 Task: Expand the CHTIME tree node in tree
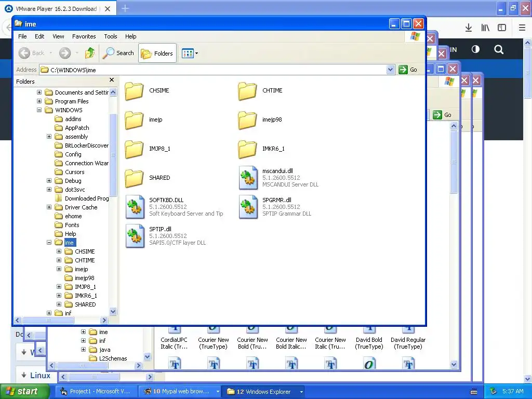59,260
